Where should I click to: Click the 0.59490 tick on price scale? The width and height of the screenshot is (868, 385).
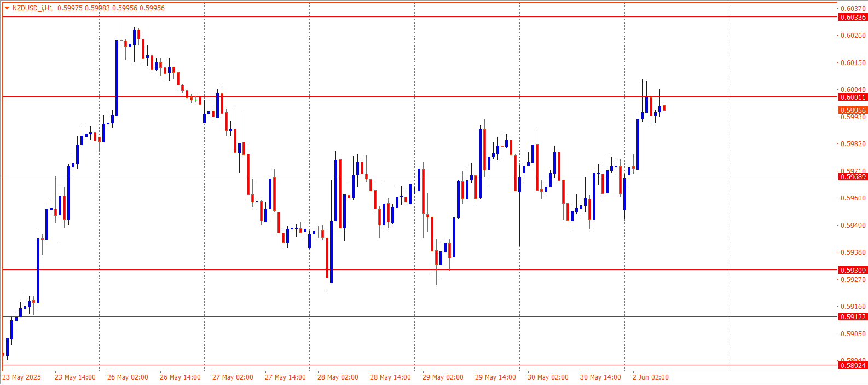pyautogui.click(x=853, y=226)
